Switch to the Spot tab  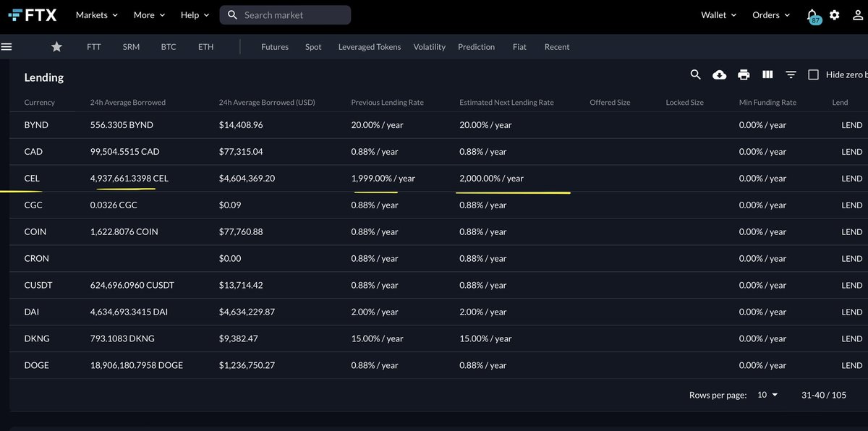tap(313, 46)
